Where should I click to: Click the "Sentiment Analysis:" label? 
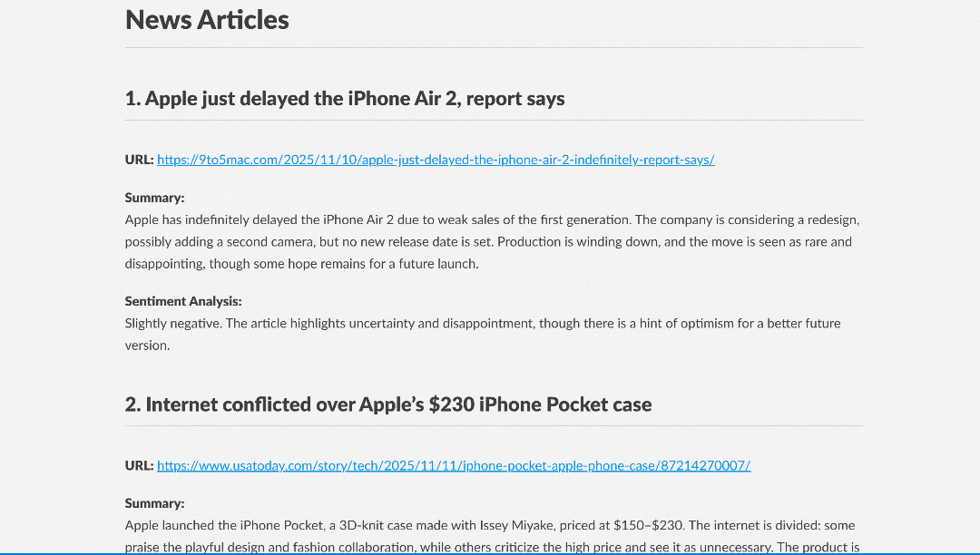(183, 300)
